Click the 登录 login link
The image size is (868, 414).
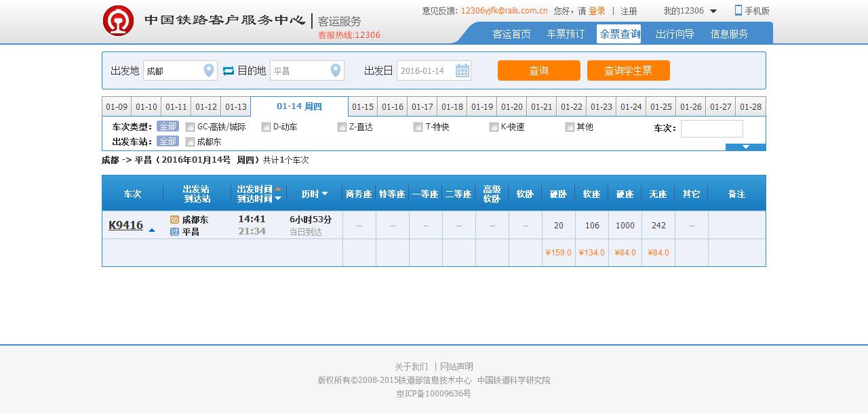pyautogui.click(x=597, y=11)
